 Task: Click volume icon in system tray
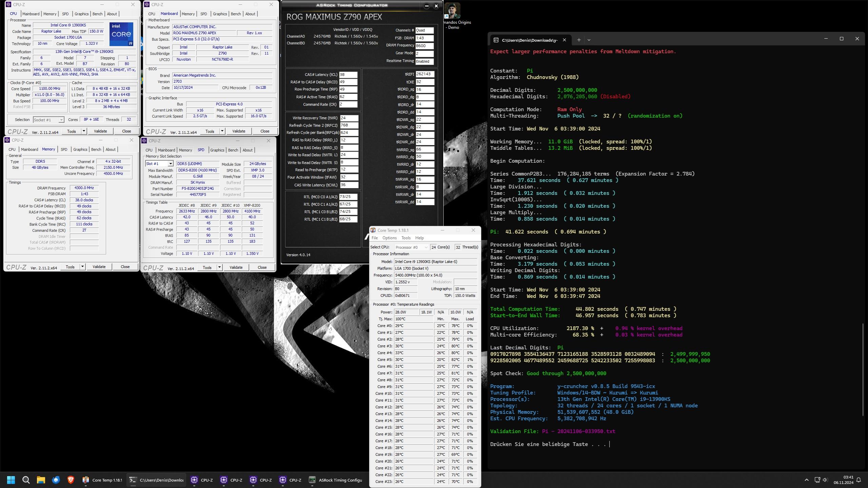825,480
